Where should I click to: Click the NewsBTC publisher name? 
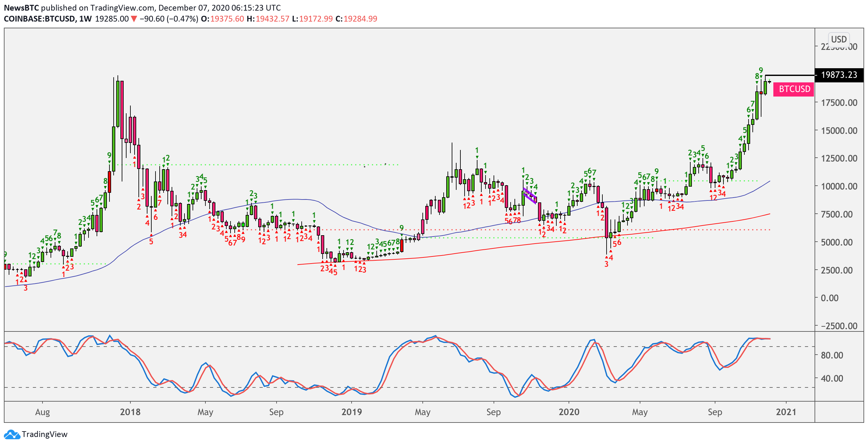(x=21, y=7)
